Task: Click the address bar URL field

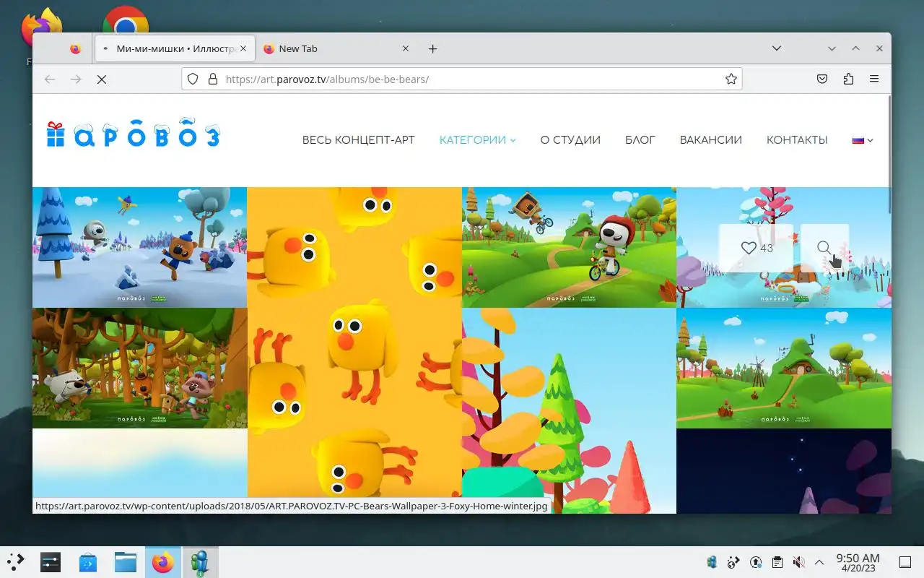Action: [462, 79]
